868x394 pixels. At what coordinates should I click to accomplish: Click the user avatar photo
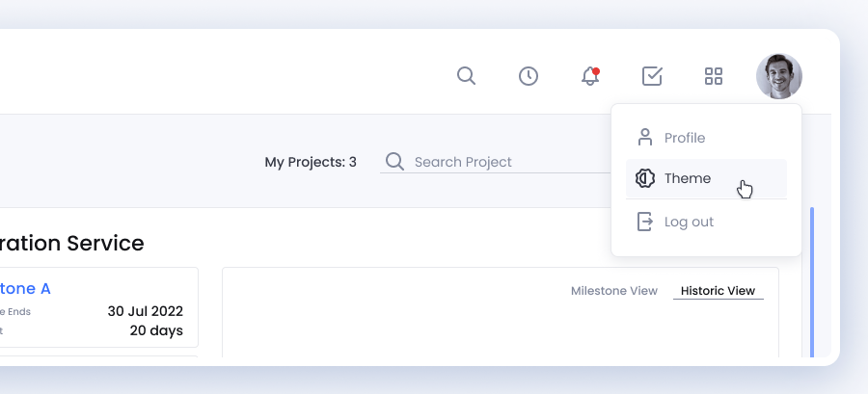[779, 76]
